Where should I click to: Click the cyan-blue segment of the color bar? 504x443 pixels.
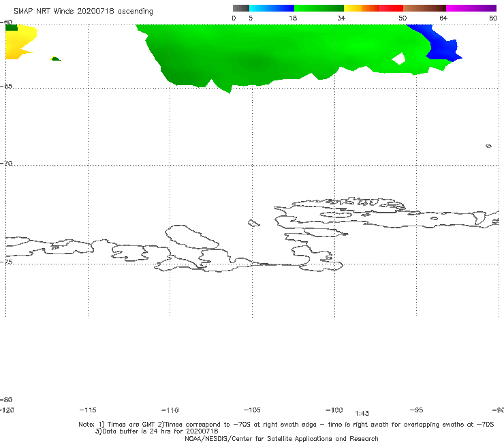tap(272, 8)
